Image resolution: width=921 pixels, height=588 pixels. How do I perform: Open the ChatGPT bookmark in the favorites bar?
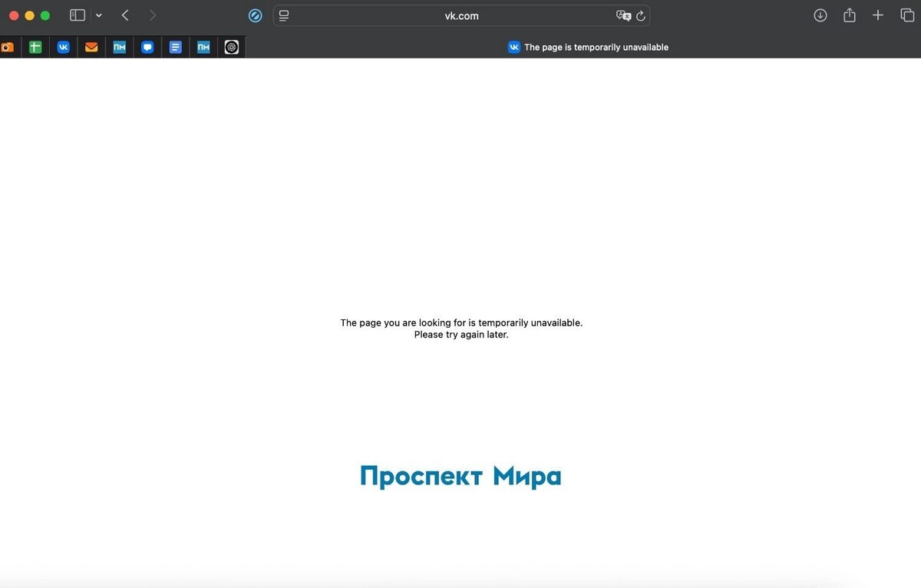click(231, 47)
